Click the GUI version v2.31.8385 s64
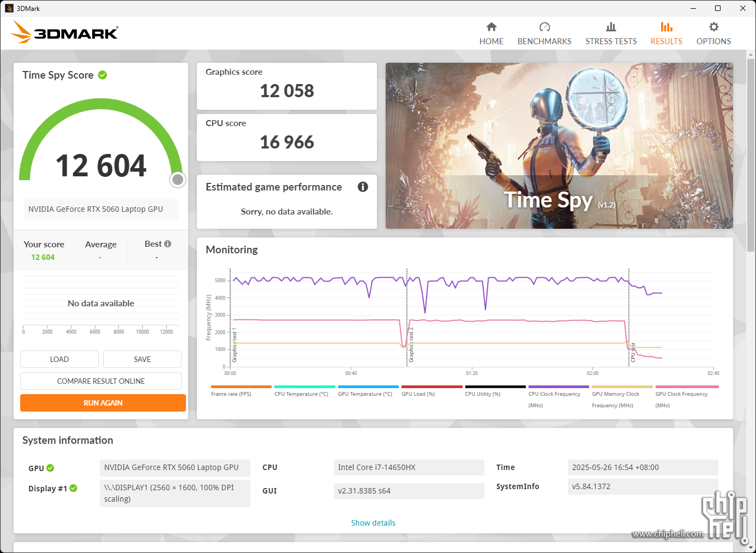 [409, 491]
